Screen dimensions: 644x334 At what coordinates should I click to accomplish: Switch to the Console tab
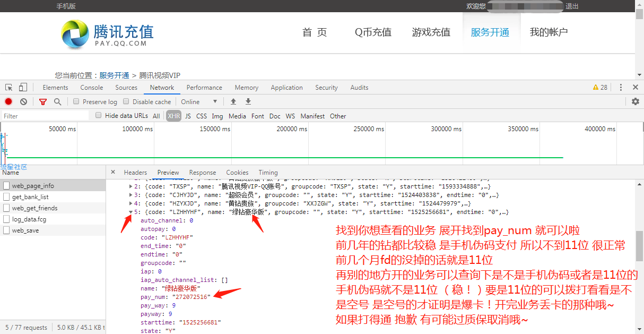(x=92, y=88)
